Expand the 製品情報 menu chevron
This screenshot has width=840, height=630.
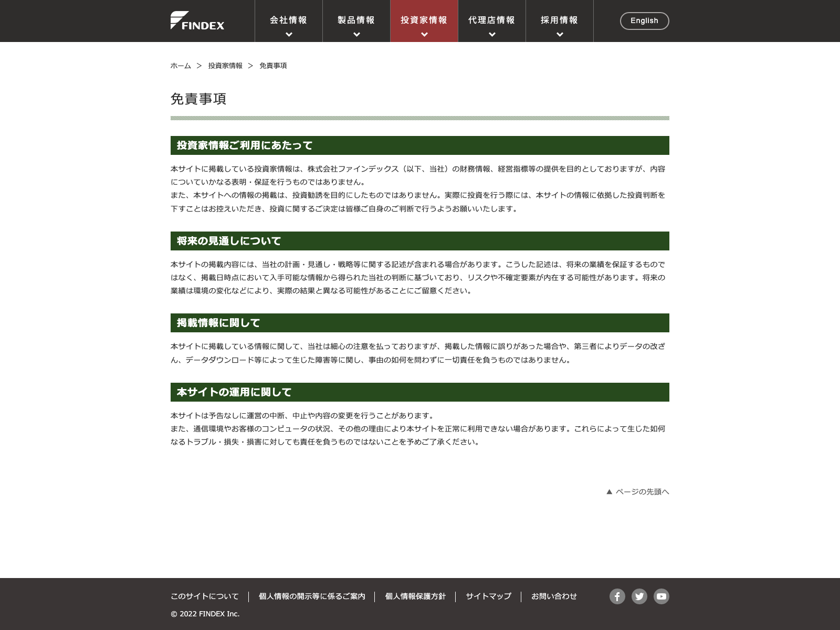(x=356, y=35)
